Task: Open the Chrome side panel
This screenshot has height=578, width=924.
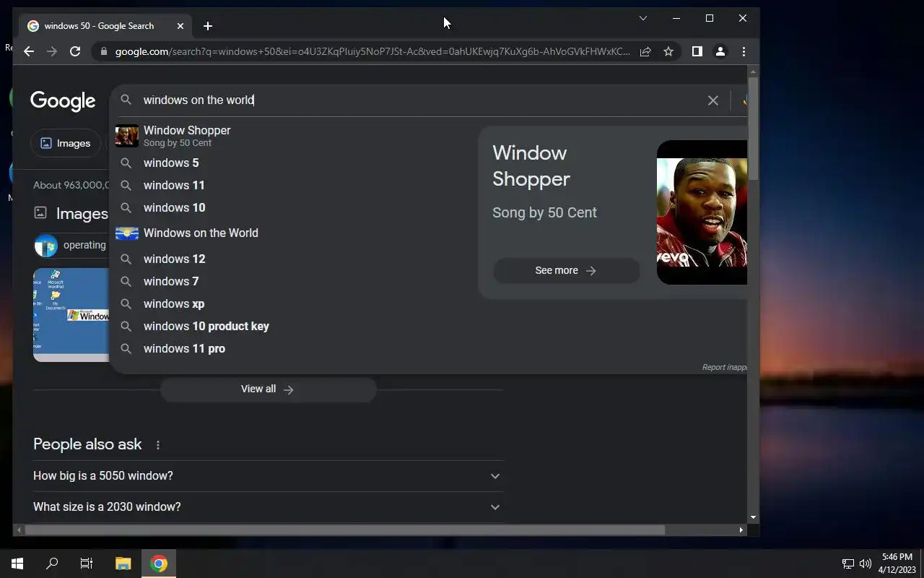Action: [697, 51]
